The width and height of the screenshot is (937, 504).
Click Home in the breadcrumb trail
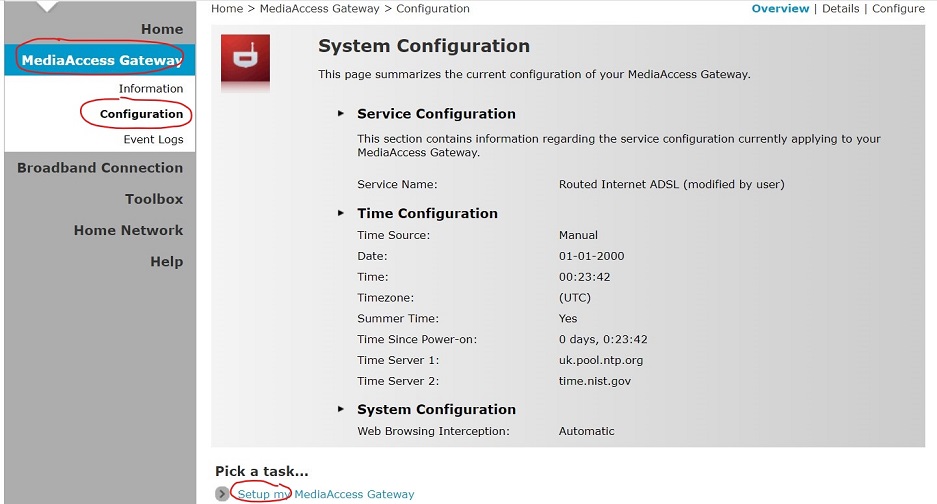click(x=227, y=9)
